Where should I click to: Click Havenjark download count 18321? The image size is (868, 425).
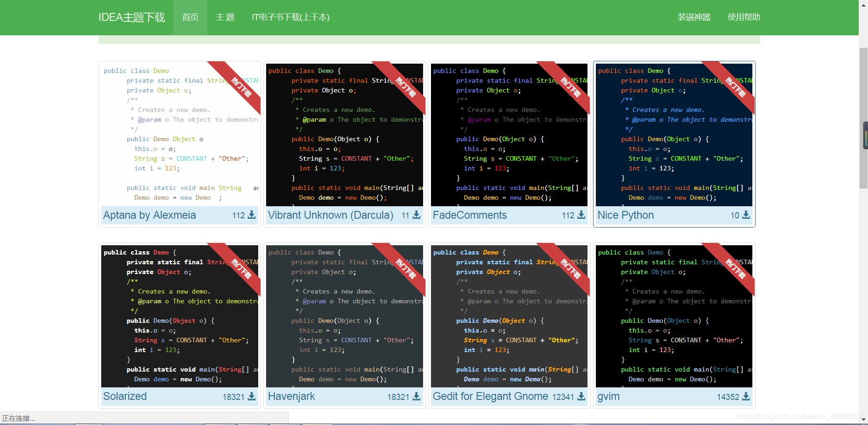[x=398, y=397]
